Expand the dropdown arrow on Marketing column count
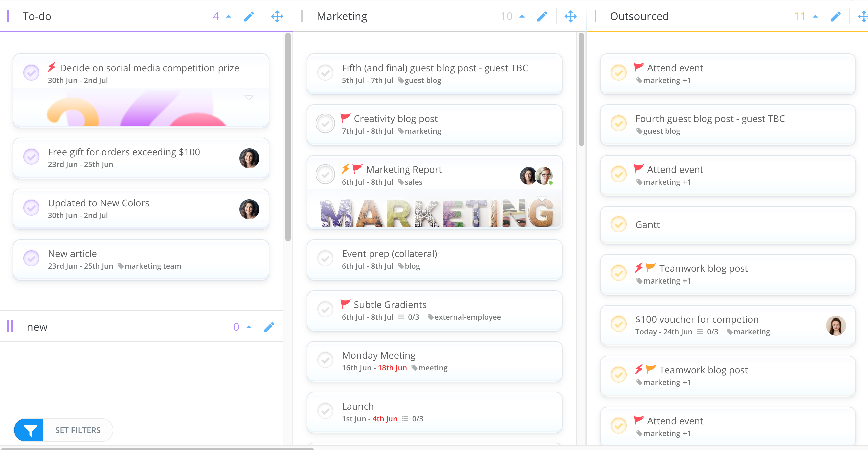 pos(522,15)
